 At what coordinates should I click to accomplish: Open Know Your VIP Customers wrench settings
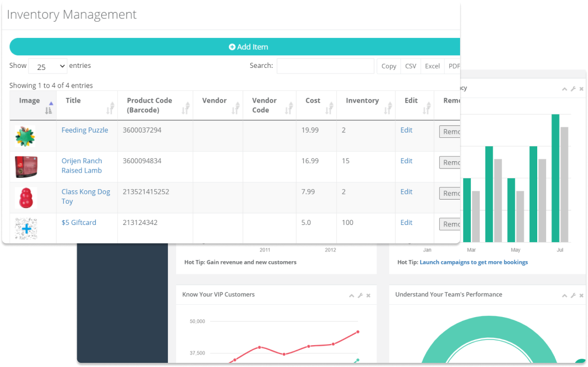(360, 295)
